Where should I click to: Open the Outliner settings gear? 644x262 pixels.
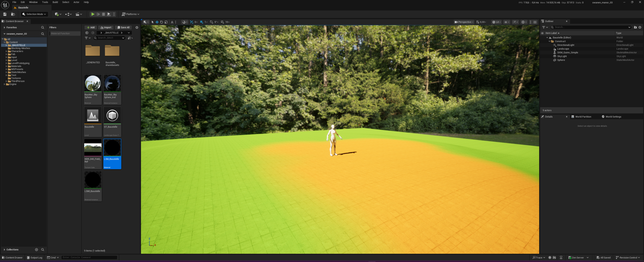640,27
